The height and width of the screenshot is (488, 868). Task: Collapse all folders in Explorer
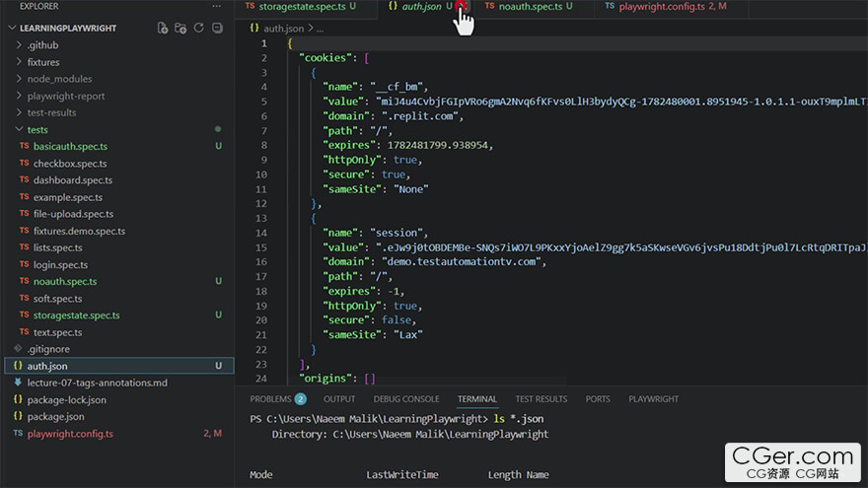218,28
